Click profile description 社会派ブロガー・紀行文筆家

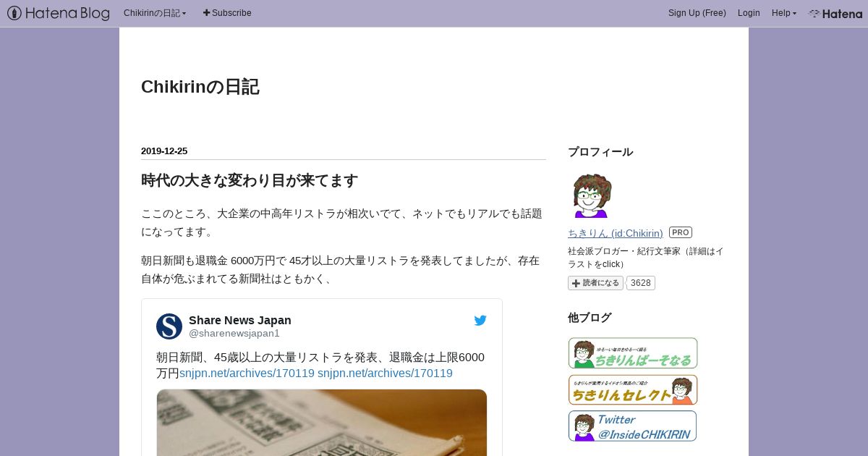[x=646, y=258]
